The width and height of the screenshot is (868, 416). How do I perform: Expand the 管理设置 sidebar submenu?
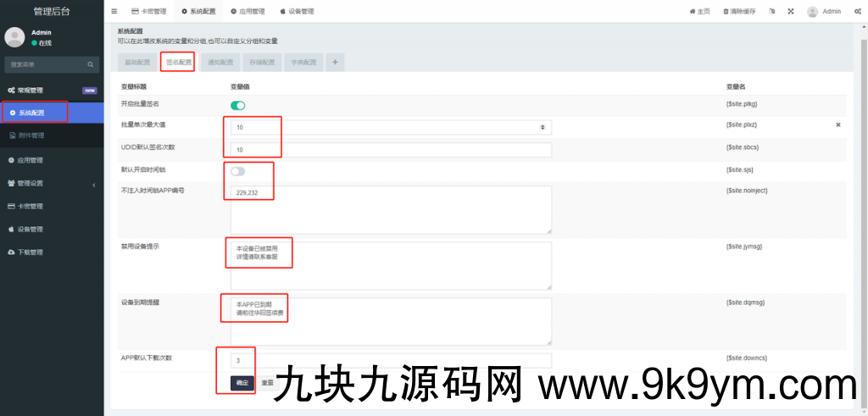click(52, 184)
